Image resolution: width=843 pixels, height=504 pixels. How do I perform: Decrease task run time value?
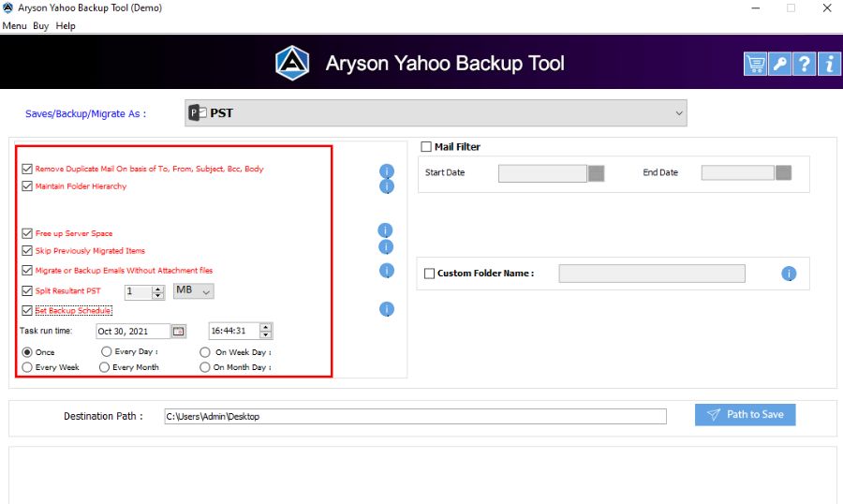(x=266, y=334)
